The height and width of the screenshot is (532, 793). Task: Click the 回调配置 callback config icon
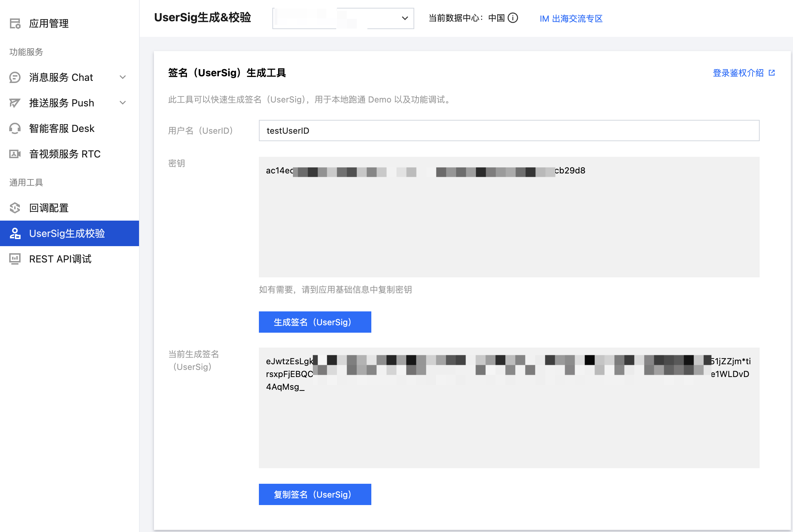[x=15, y=208]
